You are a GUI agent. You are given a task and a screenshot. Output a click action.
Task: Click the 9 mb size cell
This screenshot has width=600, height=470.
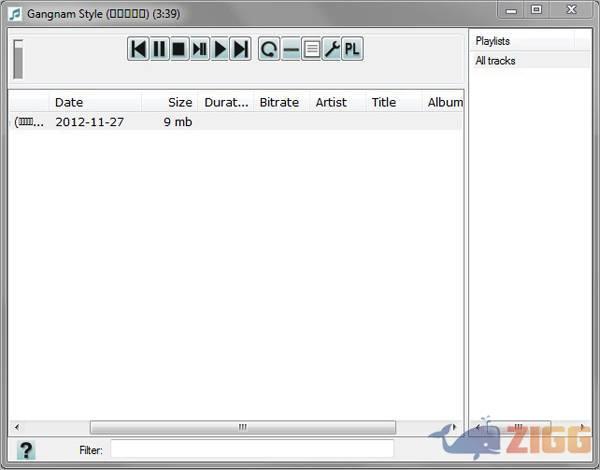178,122
